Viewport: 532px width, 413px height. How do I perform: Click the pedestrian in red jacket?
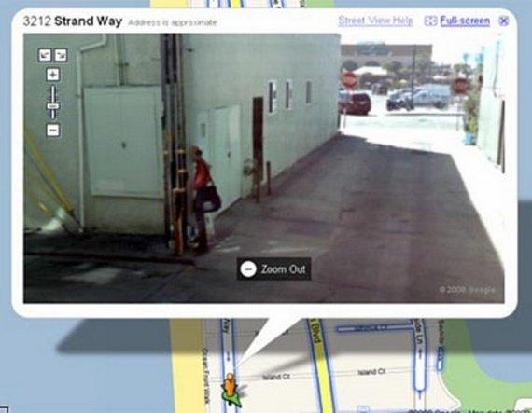(203, 200)
